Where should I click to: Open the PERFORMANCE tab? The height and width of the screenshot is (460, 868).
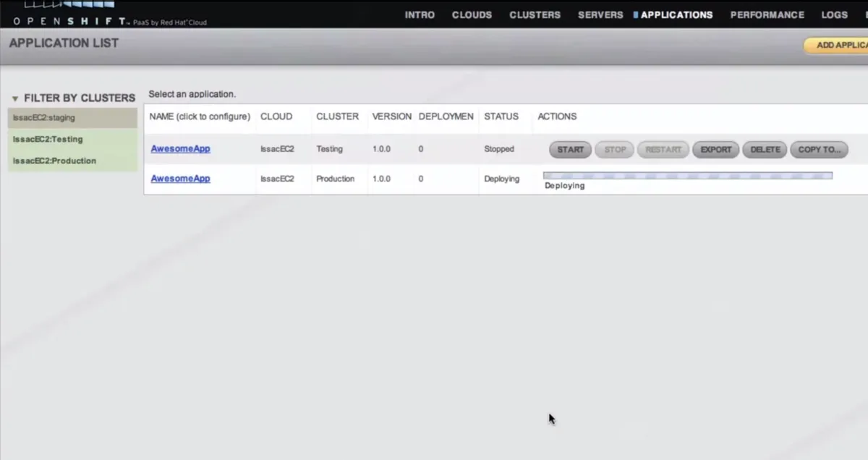coord(767,14)
